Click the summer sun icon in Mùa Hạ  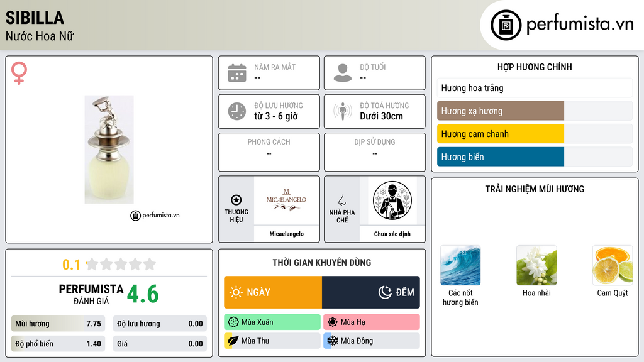tap(333, 322)
